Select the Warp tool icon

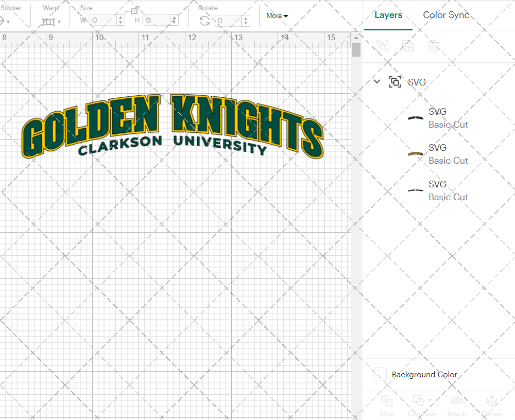click(x=49, y=21)
